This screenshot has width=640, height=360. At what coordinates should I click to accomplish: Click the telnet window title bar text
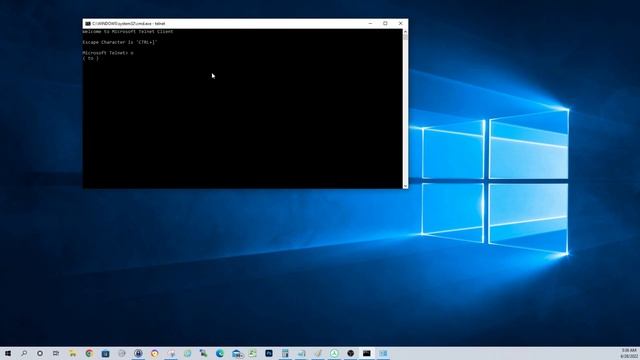[129, 24]
